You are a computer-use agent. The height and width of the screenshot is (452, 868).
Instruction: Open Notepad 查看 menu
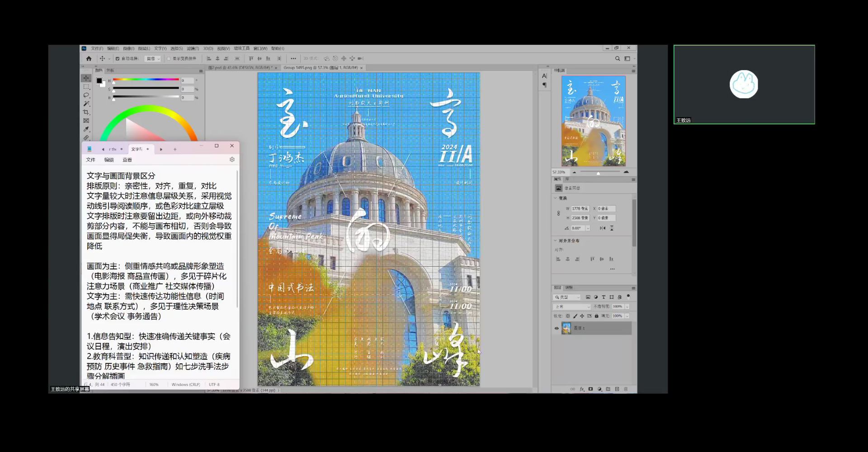click(127, 160)
